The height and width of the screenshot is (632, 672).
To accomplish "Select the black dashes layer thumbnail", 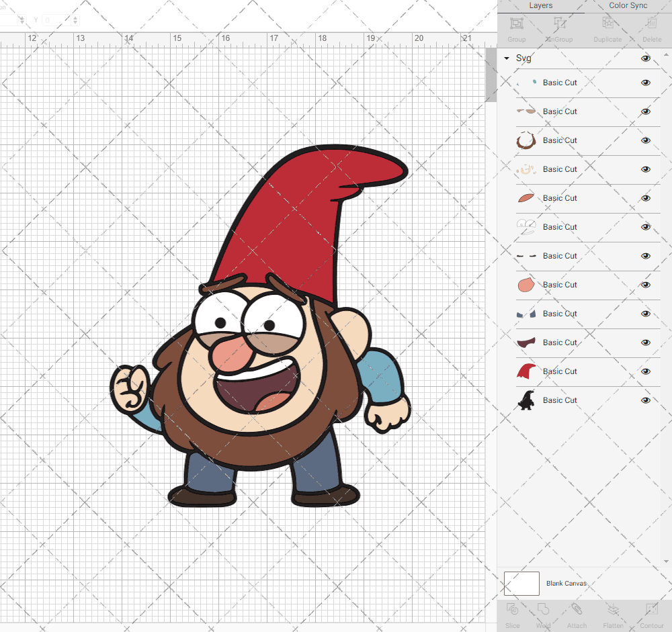I will [x=526, y=256].
